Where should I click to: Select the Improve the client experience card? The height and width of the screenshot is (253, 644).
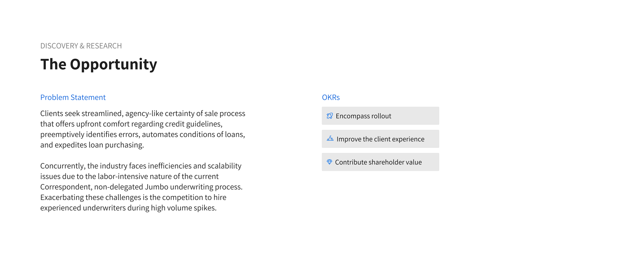pos(380,139)
